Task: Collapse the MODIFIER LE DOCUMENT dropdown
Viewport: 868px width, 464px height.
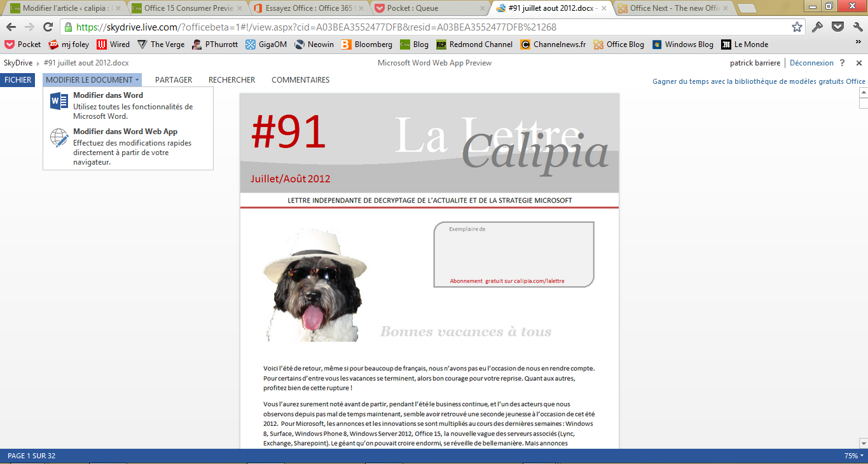Action: click(x=92, y=80)
